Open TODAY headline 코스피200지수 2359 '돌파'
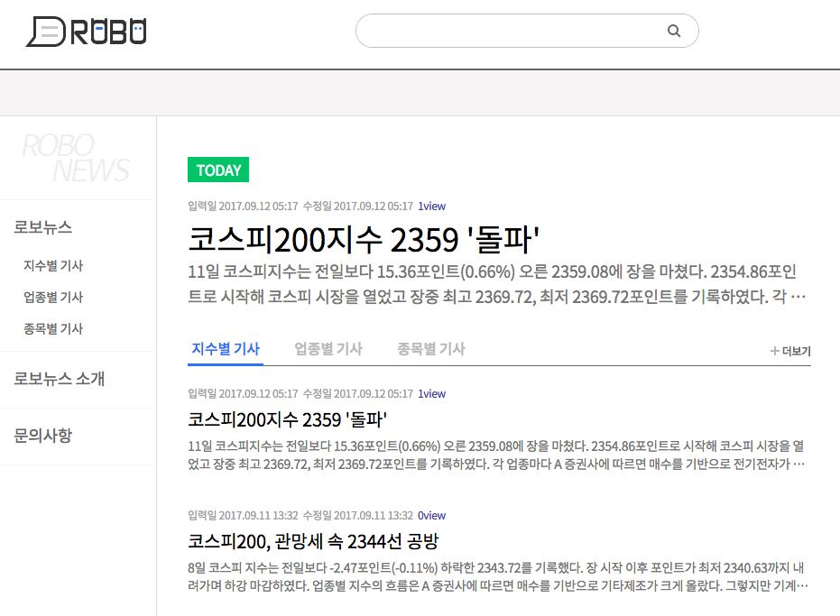The height and width of the screenshot is (616, 840). tap(364, 239)
